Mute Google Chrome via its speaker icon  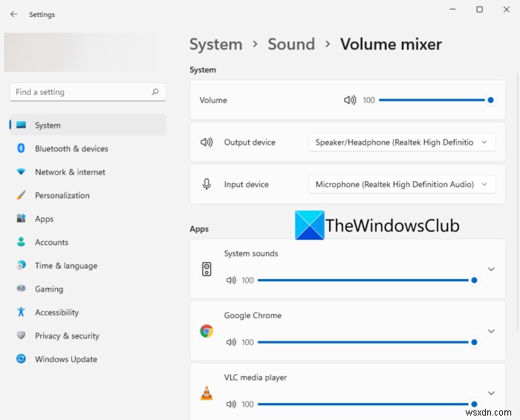click(231, 342)
